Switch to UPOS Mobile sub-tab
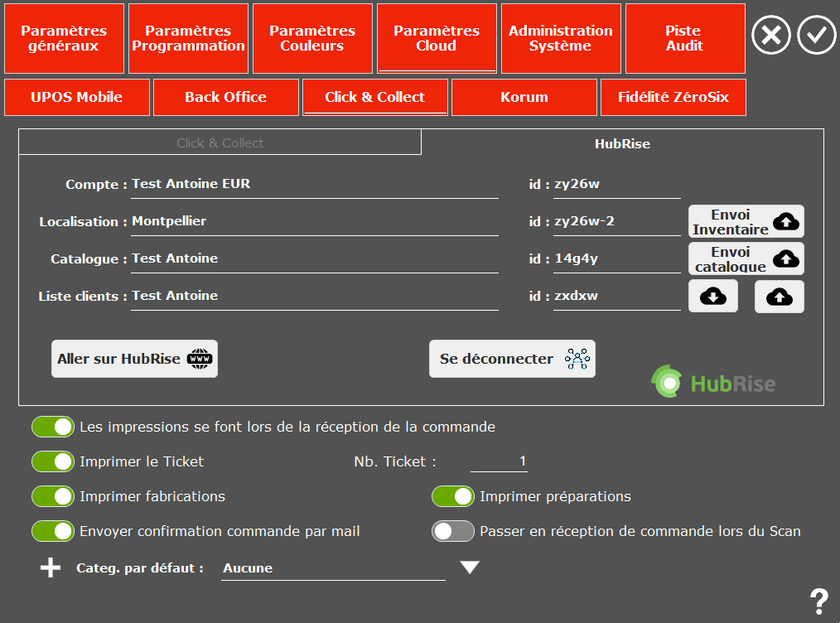Screen dimensions: 840x623 77,98
